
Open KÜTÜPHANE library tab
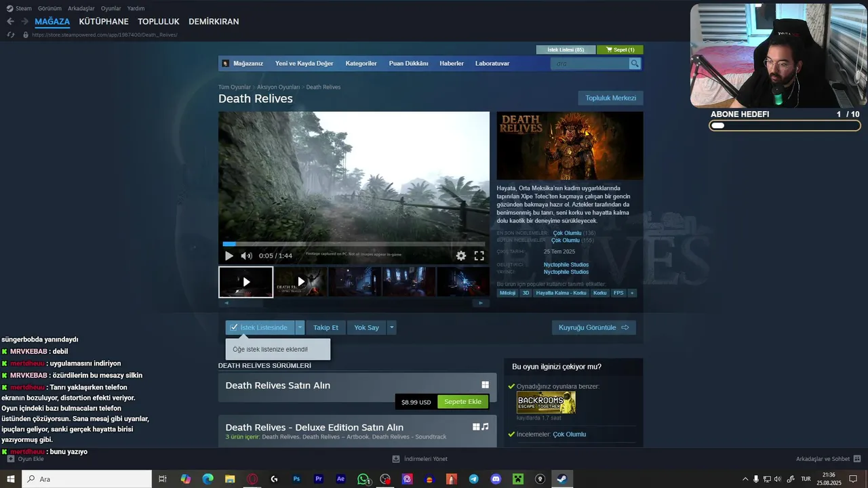pyautogui.click(x=104, y=22)
